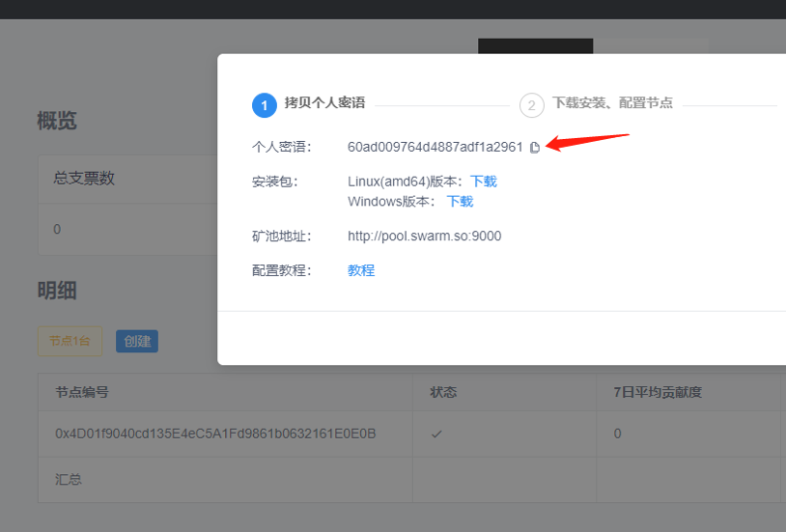Click node ID 0x4D01f9040cd135E4eC5A1Fd9861b0632161E0E0B

(215, 434)
